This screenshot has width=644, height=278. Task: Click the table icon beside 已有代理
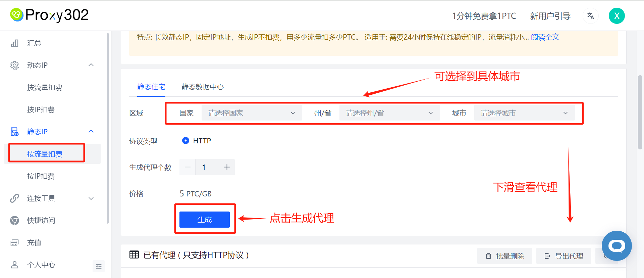(x=134, y=255)
